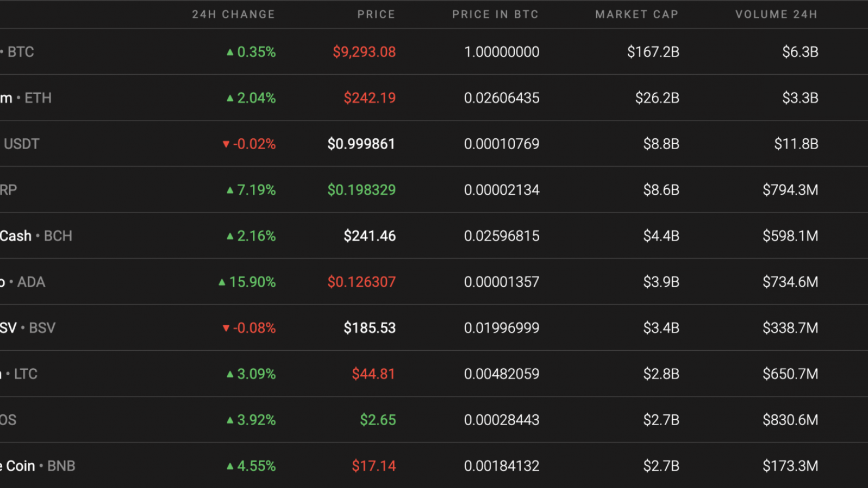Viewport: 868px width, 488px height.
Task: Select the $44.81 price
Action: pyautogui.click(x=373, y=374)
